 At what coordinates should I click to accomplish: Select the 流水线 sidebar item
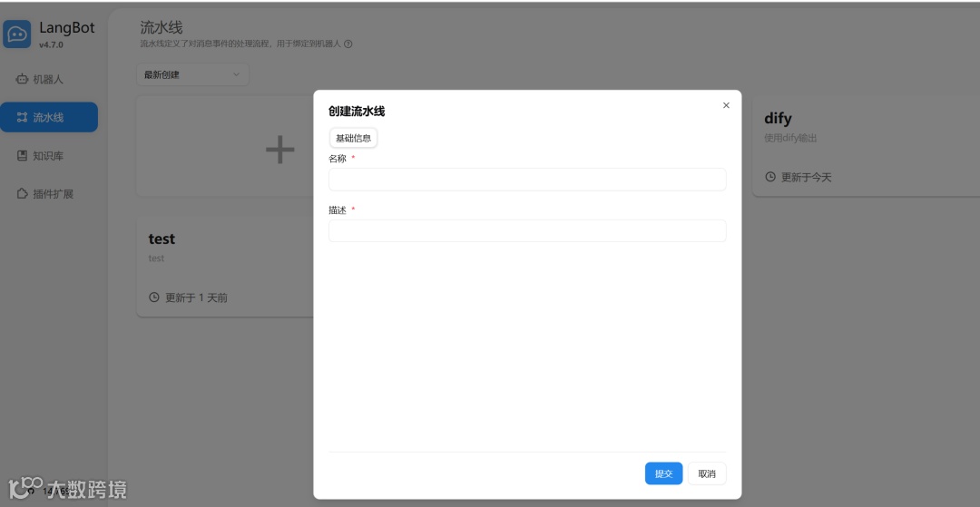49,117
